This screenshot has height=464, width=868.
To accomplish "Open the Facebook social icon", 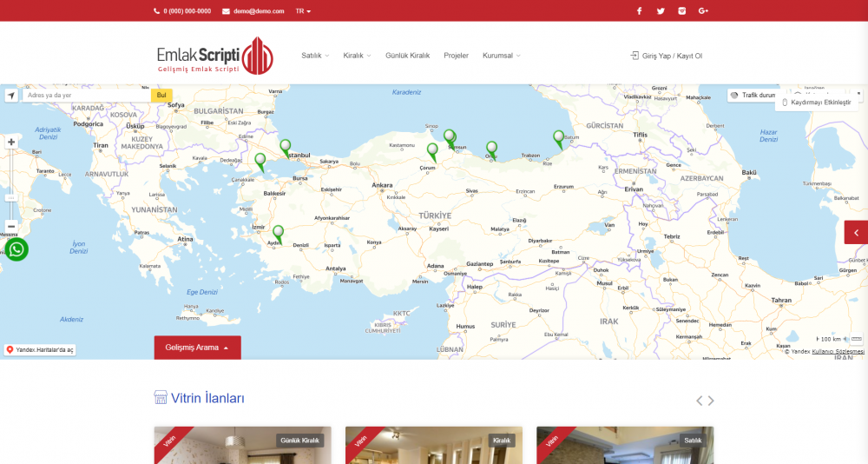I will pyautogui.click(x=639, y=11).
